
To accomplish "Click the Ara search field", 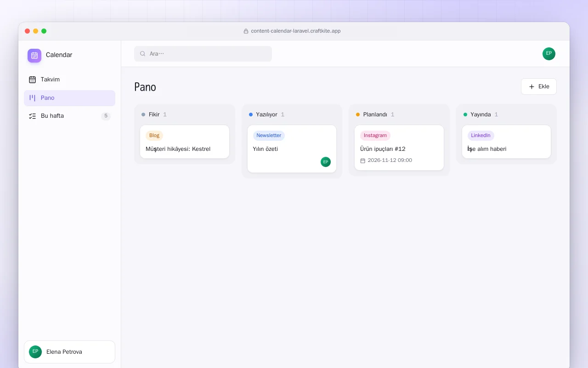I will [203, 54].
